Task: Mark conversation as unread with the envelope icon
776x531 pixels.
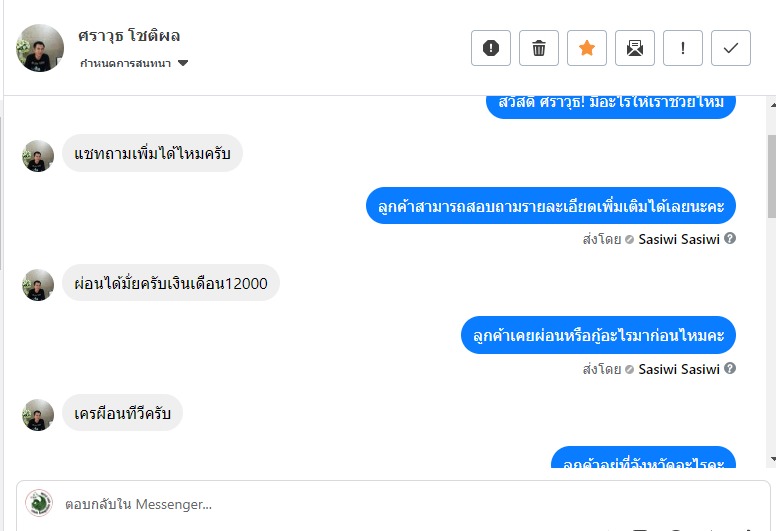Action: point(634,48)
